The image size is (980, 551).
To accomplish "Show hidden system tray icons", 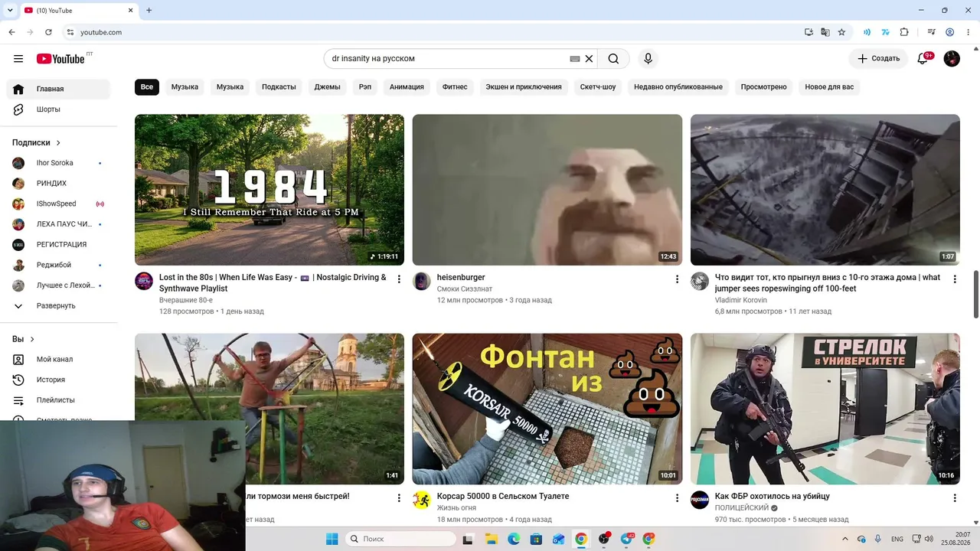I will tap(845, 539).
